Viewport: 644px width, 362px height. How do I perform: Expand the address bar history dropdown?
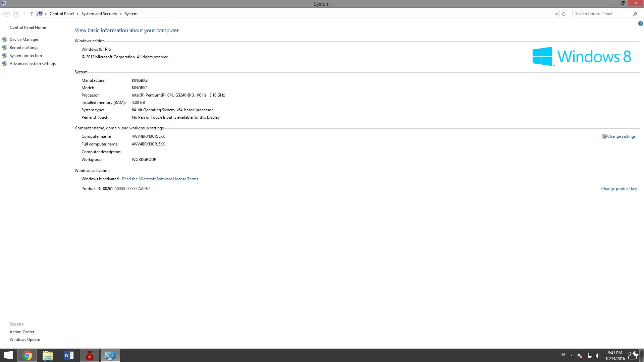pos(556,14)
